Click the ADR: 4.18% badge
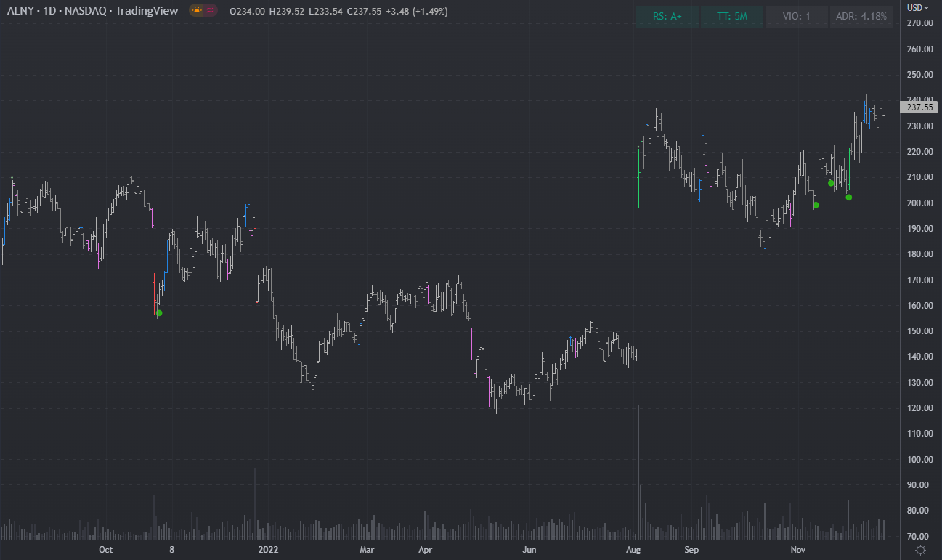This screenshot has width=942, height=560. click(x=861, y=16)
